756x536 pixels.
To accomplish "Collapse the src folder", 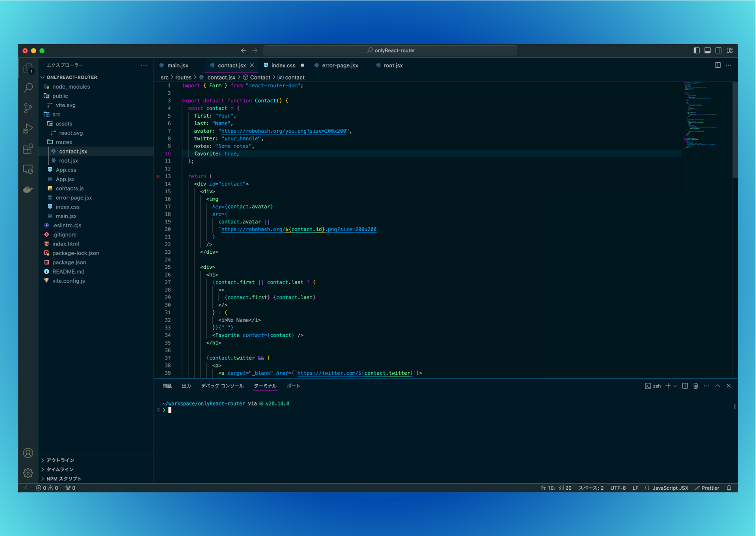I will point(96,115).
